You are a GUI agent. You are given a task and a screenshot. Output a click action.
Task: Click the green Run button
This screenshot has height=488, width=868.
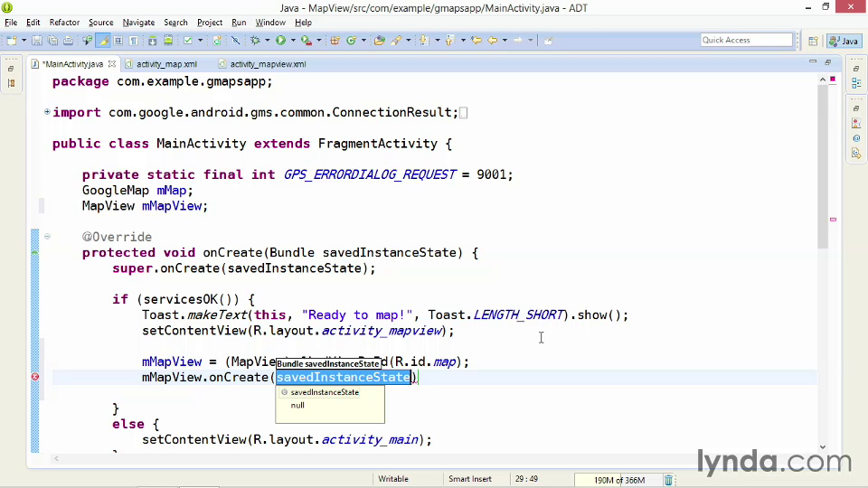pos(280,41)
